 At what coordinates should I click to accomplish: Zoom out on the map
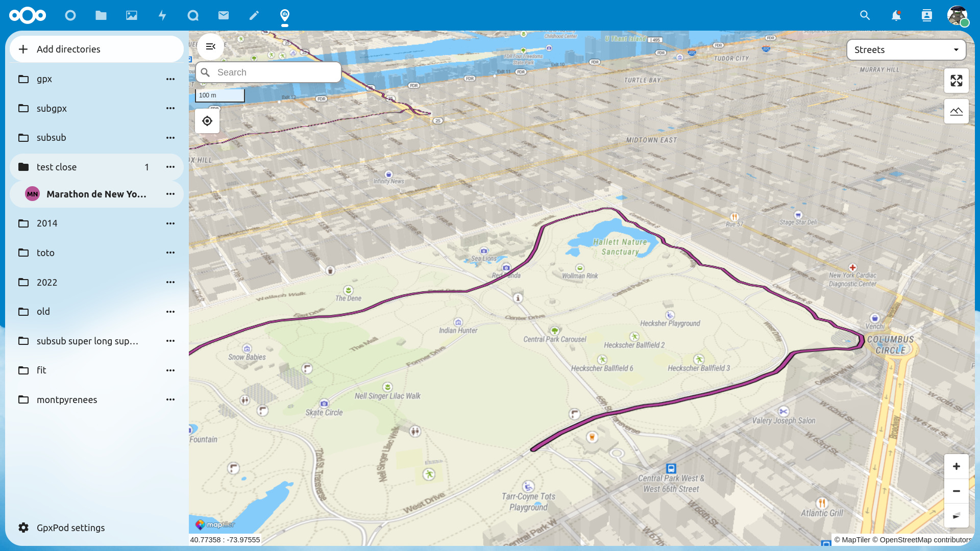tap(956, 491)
